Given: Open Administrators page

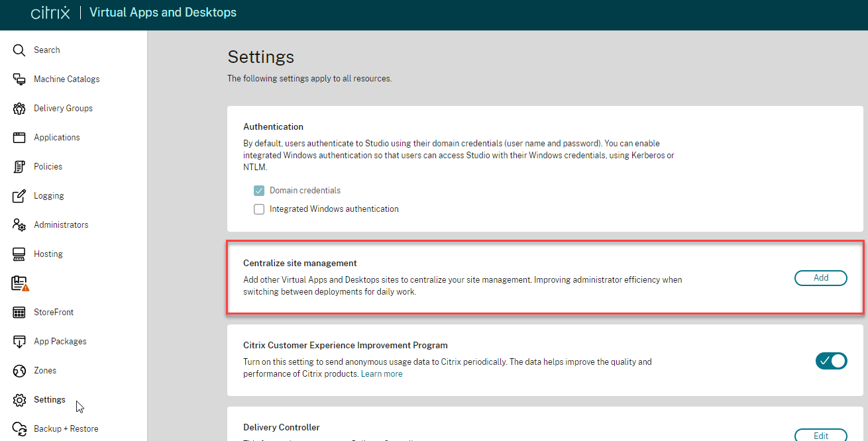Looking at the screenshot, I should pos(61,225).
